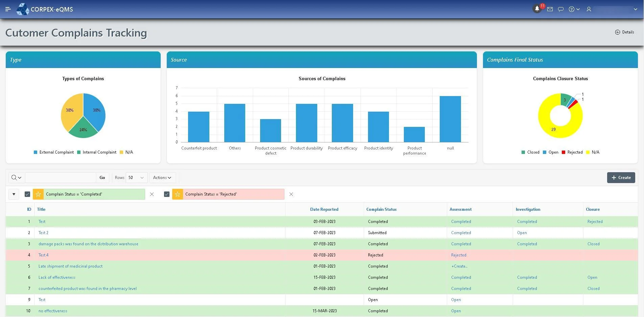The image size is (644, 317).
Task: Open the account dropdown in the header
Action: (x=635, y=9)
